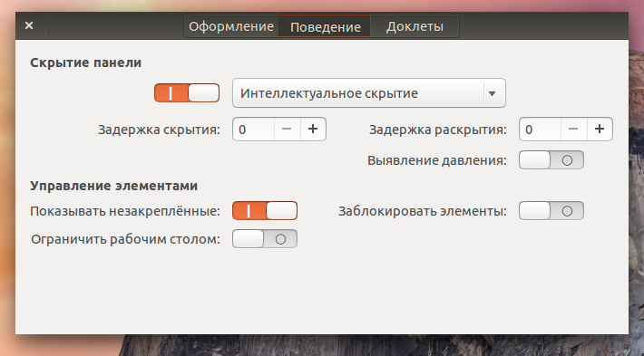
Task: Click the Выявление давления label
Action: [437, 160]
